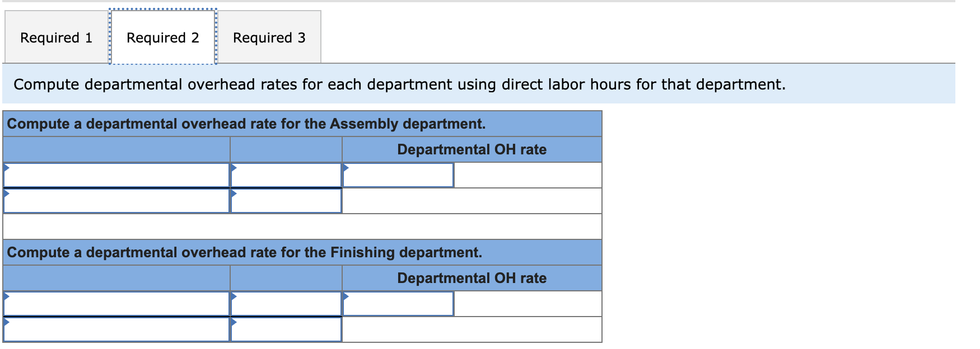Click the departmental overhead rates instruction text
The image size is (980, 349).
point(399,84)
